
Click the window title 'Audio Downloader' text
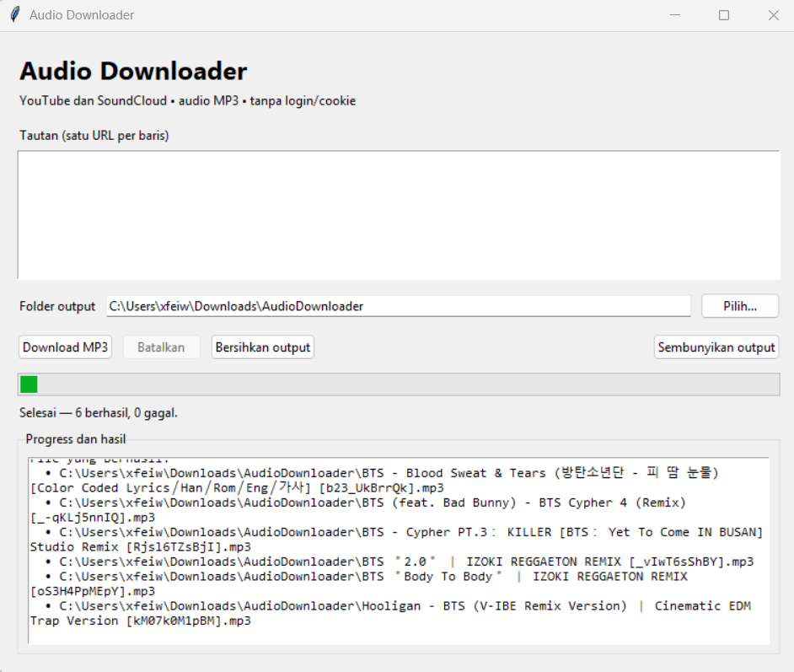pos(82,15)
